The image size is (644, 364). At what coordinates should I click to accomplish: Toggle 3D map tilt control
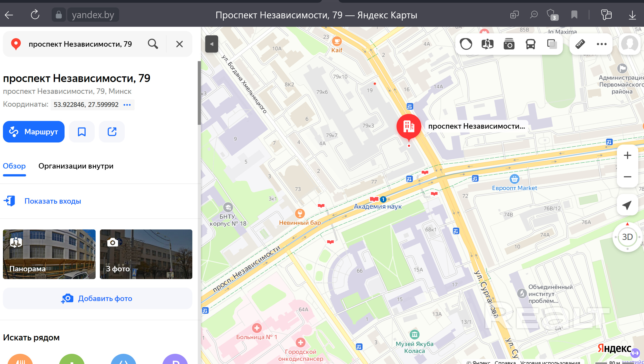[x=627, y=236]
